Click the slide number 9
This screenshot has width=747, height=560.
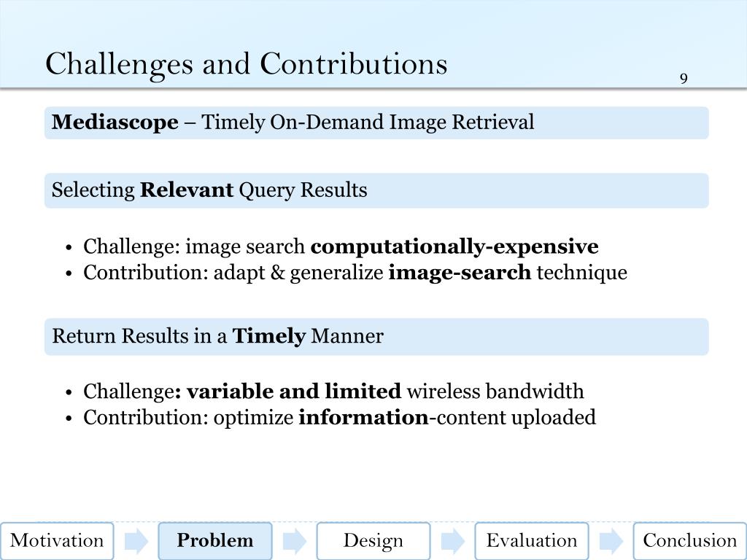point(684,79)
